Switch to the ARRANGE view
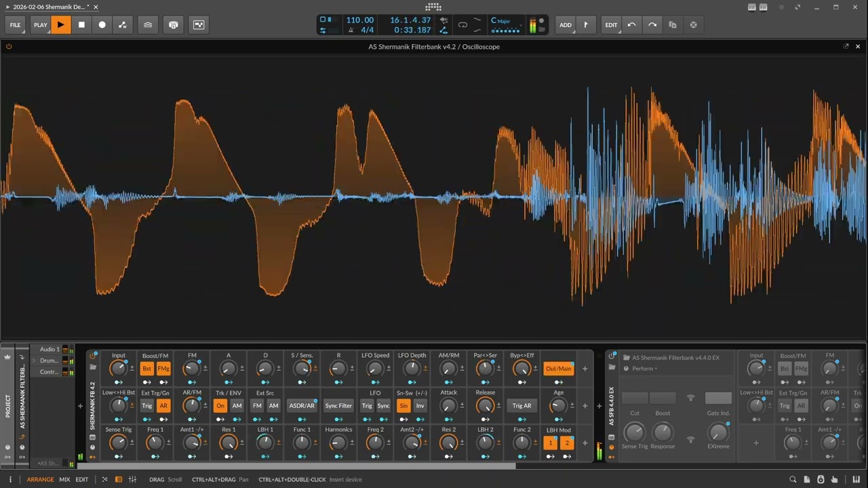The width and height of the screenshot is (868, 488). pos(41,480)
